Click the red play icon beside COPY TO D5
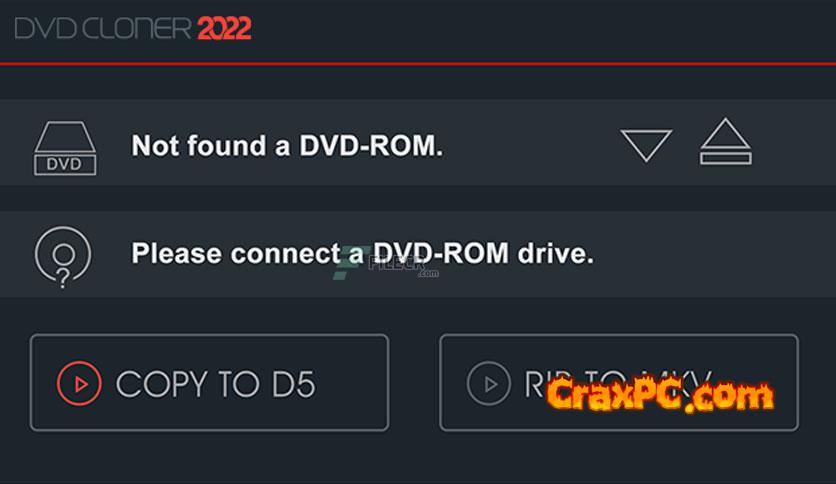Image resolution: width=836 pixels, height=484 pixels. (79, 383)
